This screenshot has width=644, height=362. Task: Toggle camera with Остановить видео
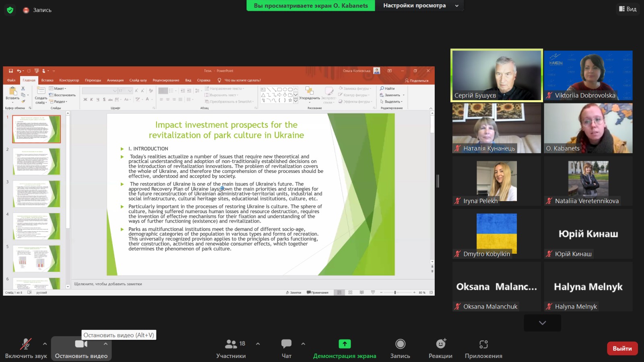(x=81, y=348)
